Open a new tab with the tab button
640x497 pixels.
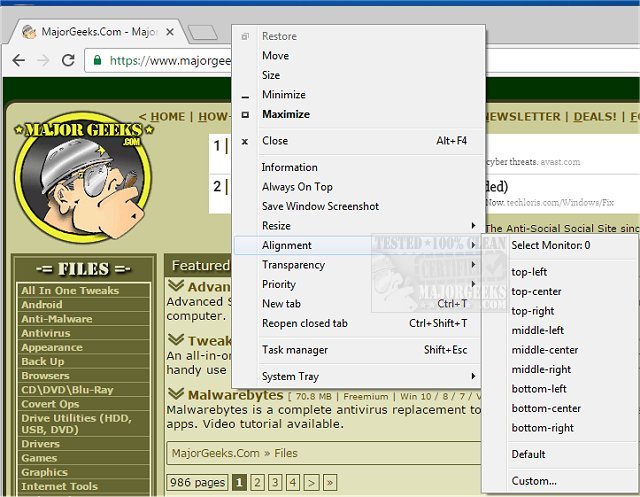click(x=202, y=32)
